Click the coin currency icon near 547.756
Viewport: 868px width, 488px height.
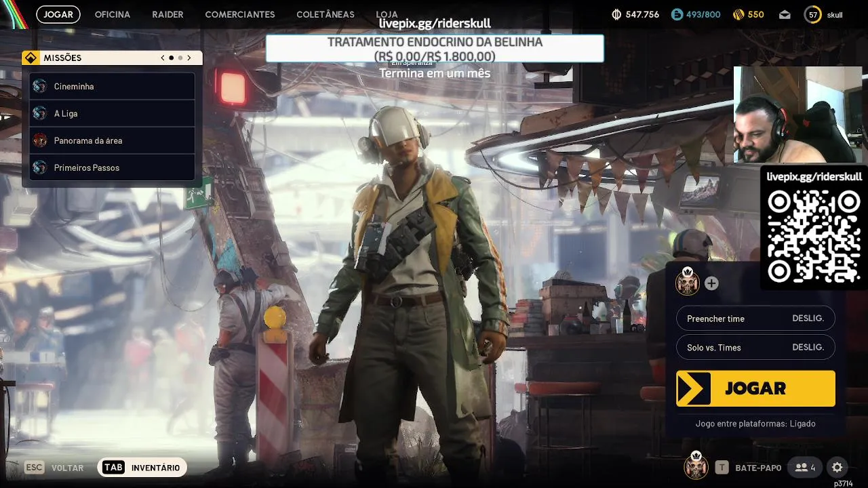pyautogui.click(x=616, y=14)
